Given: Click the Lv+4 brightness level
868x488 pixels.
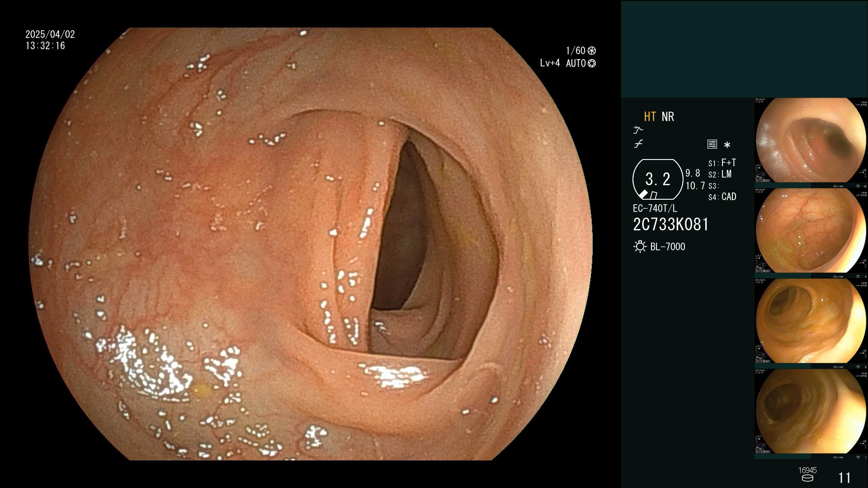Looking at the screenshot, I should (x=550, y=63).
